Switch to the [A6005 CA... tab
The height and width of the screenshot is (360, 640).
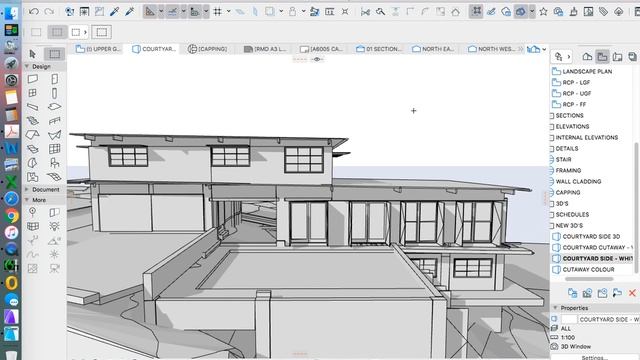[321, 49]
